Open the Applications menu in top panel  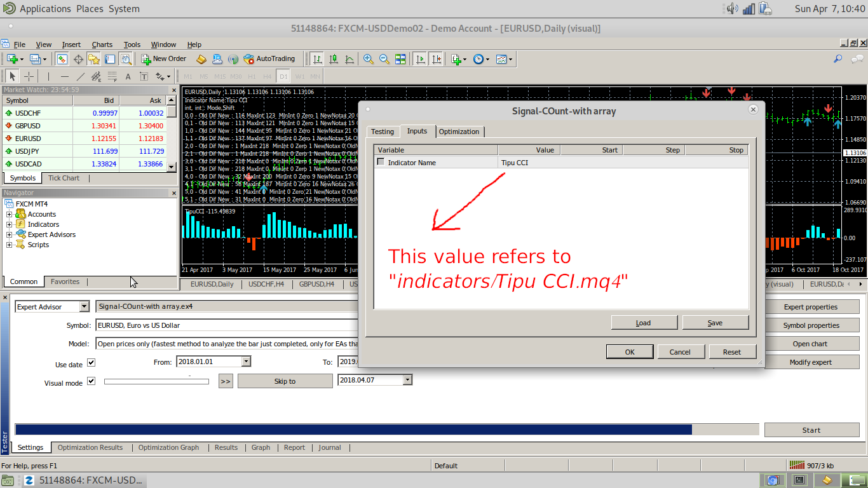[x=45, y=9]
